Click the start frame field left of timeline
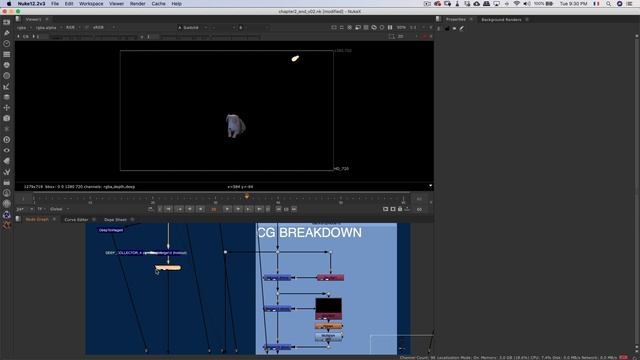640x360 pixels. click(23, 199)
